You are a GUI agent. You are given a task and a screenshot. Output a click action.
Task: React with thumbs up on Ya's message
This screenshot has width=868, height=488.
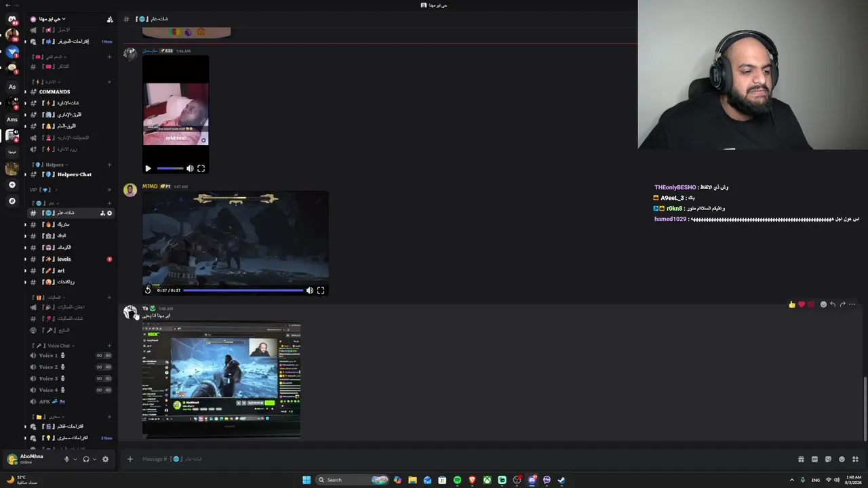[x=791, y=304]
